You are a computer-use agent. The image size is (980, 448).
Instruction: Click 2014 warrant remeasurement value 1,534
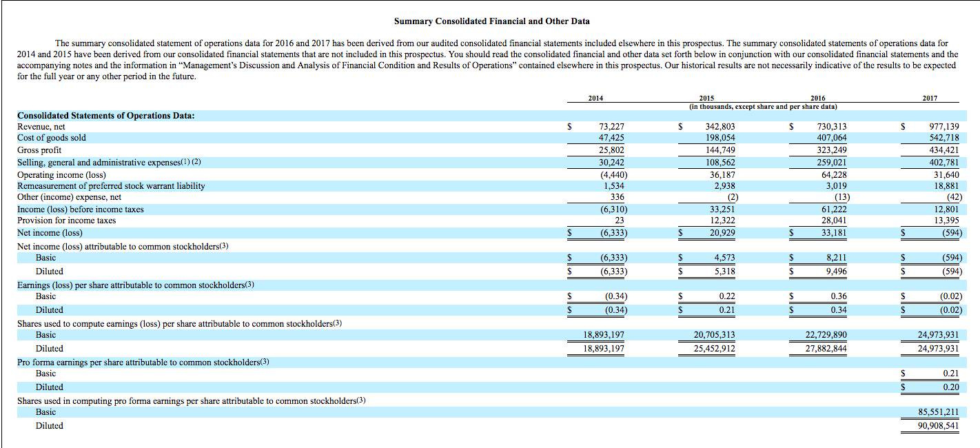[613, 186]
